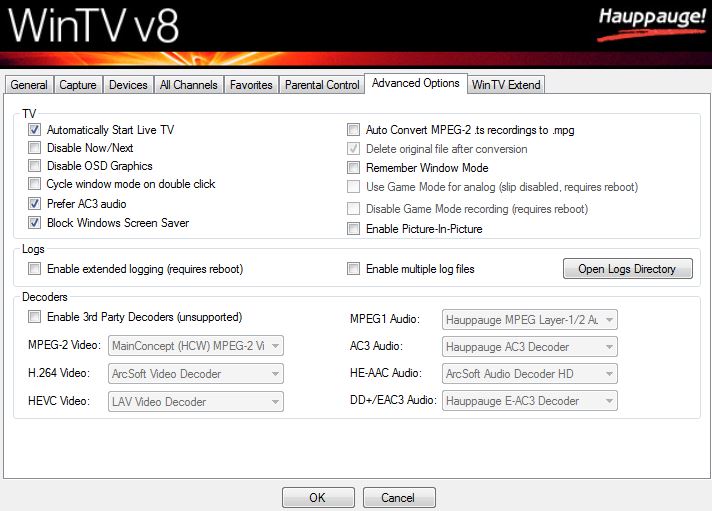Screen dimensions: 712x511
Task: Check Disable Game Mode recording
Action: (353, 209)
